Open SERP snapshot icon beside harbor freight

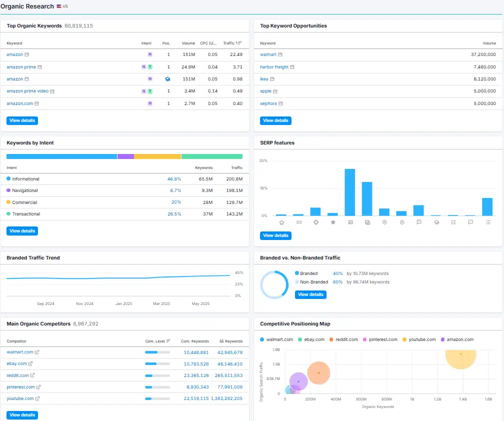click(x=292, y=67)
